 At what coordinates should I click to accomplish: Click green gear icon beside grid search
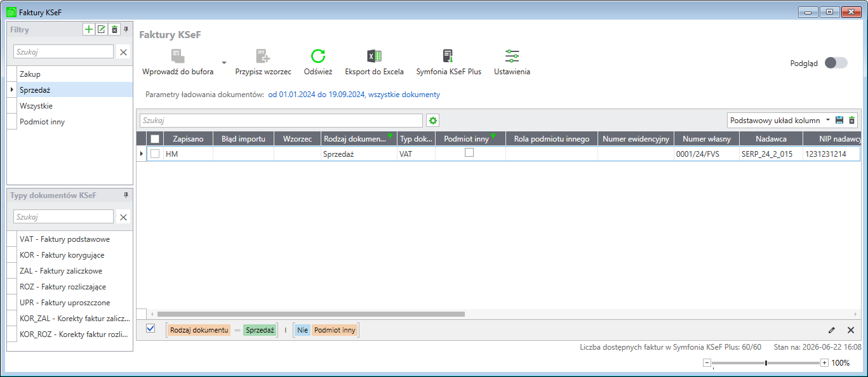point(433,121)
